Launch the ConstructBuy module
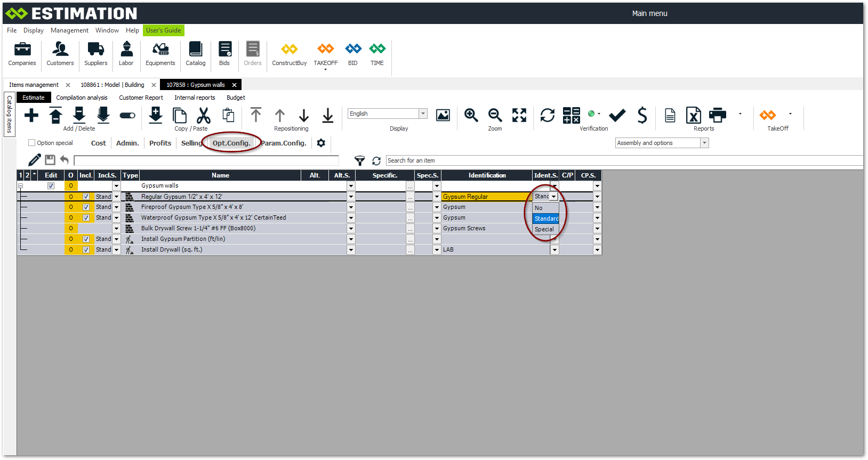 289,50
